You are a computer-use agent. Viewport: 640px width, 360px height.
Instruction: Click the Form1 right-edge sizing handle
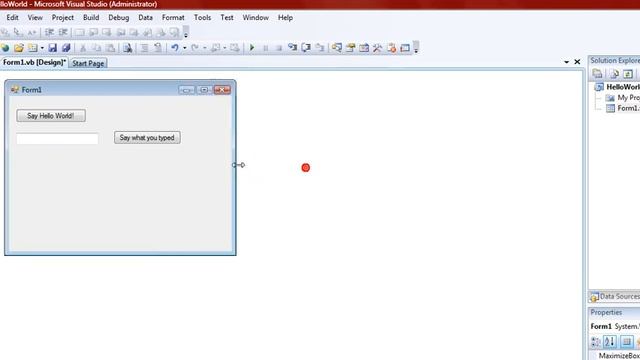[x=234, y=165]
